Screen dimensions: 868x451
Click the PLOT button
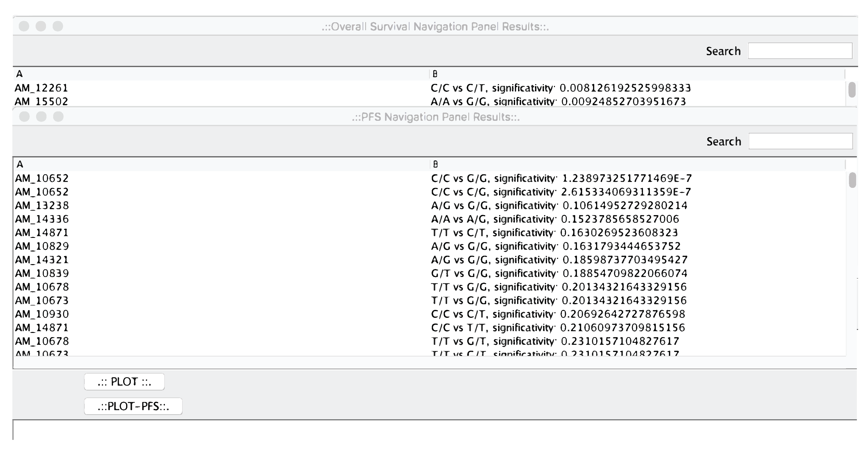pos(124,381)
